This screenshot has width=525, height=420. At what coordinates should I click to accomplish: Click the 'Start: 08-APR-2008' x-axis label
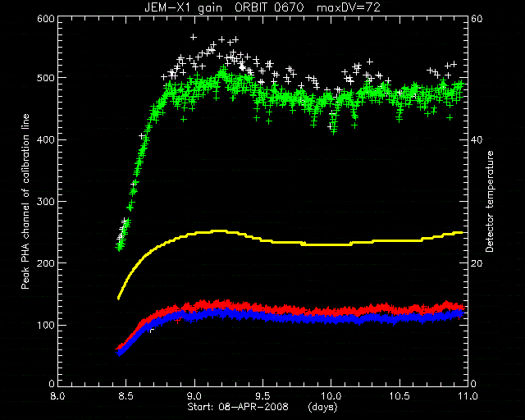(x=238, y=407)
